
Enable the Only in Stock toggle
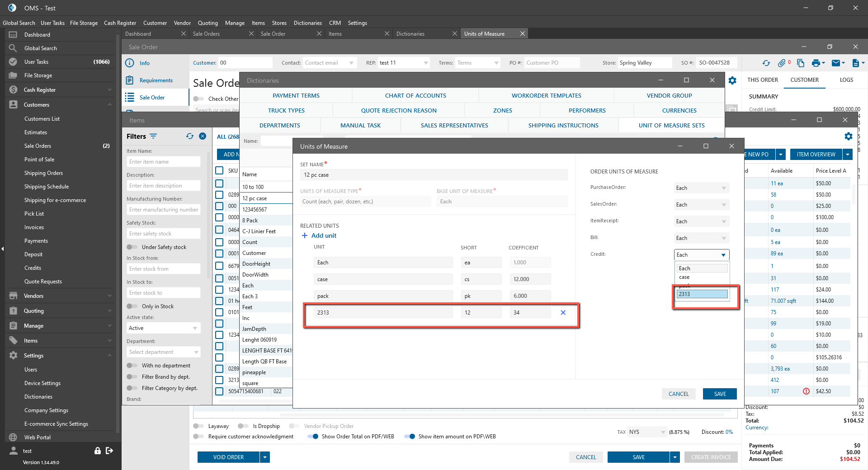click(132, 306)
